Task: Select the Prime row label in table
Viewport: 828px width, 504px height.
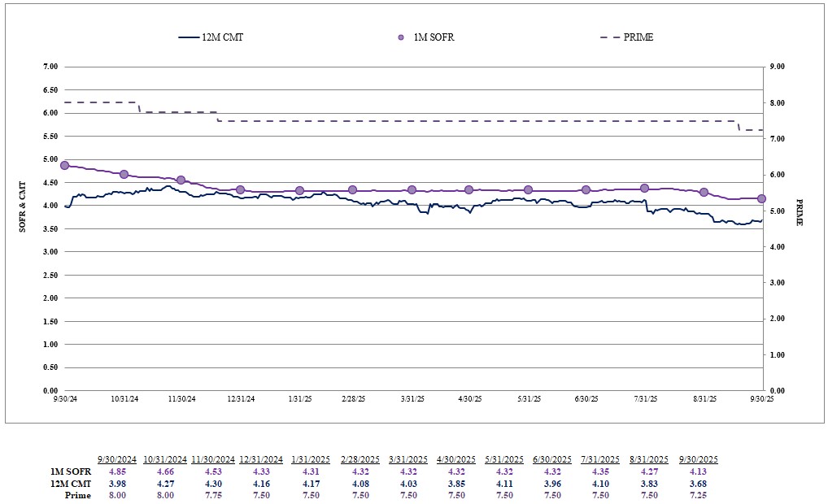Action: [77, 495]
